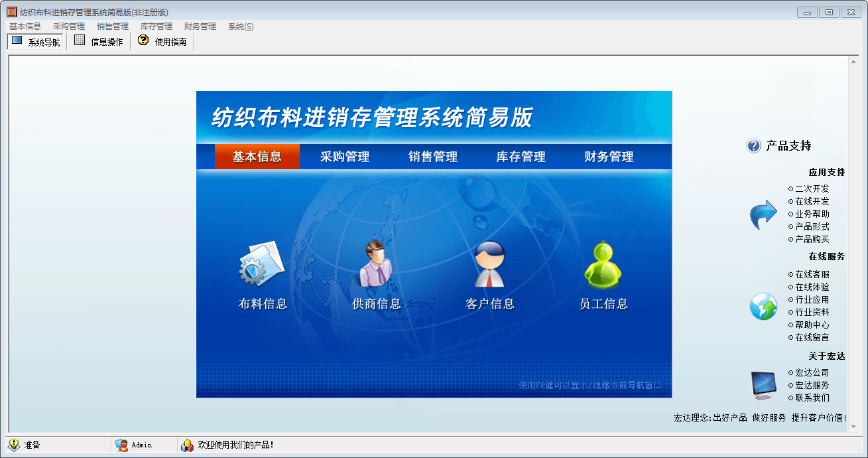Open the 宏达服务 link
This screenshot has height=458, width=868.
point(812,385)
